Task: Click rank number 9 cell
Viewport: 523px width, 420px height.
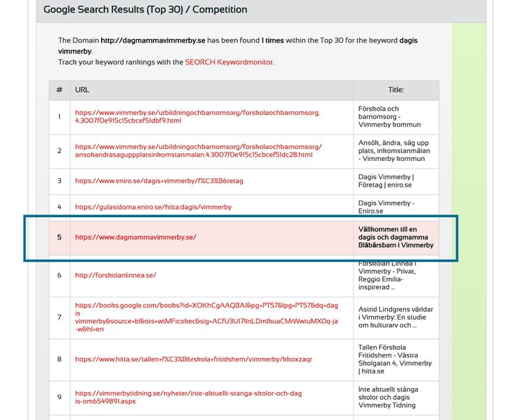Action: 59,397
